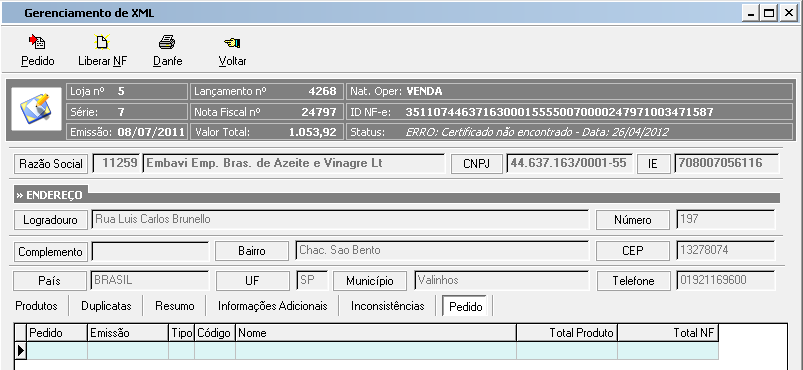803x370 pixels.
Task: Click the Complemento button
Action: tap(50, 252)
